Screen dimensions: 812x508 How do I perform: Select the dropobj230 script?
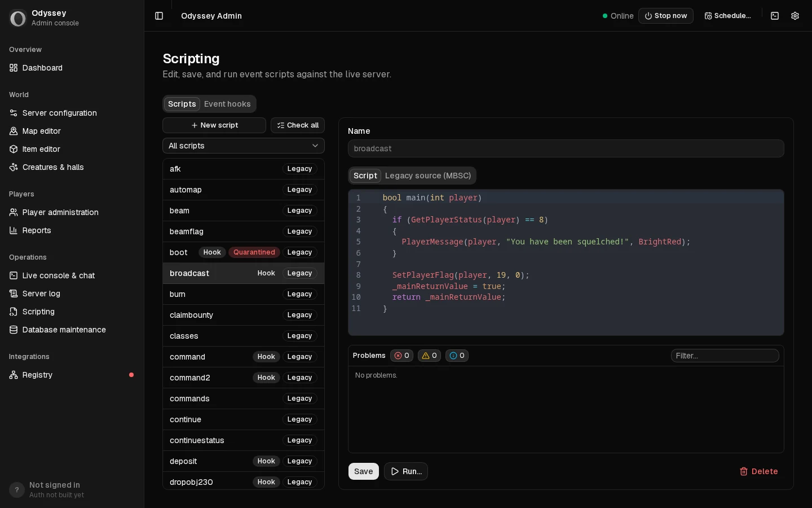pyautogui.click(x=244, y=481)
